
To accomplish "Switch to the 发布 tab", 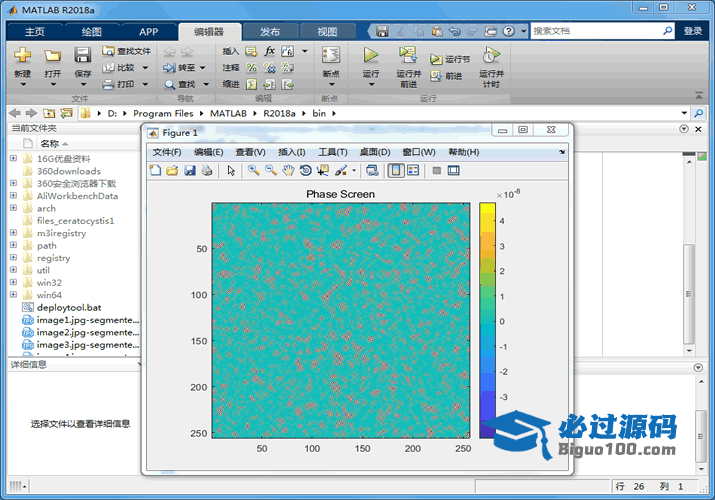I will tap(270, 32).
